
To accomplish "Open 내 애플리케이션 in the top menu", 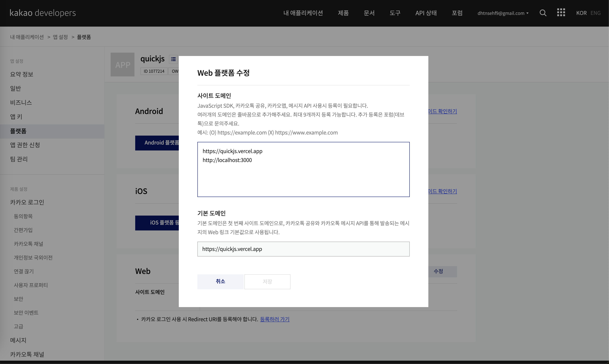I will pos(303,13).
